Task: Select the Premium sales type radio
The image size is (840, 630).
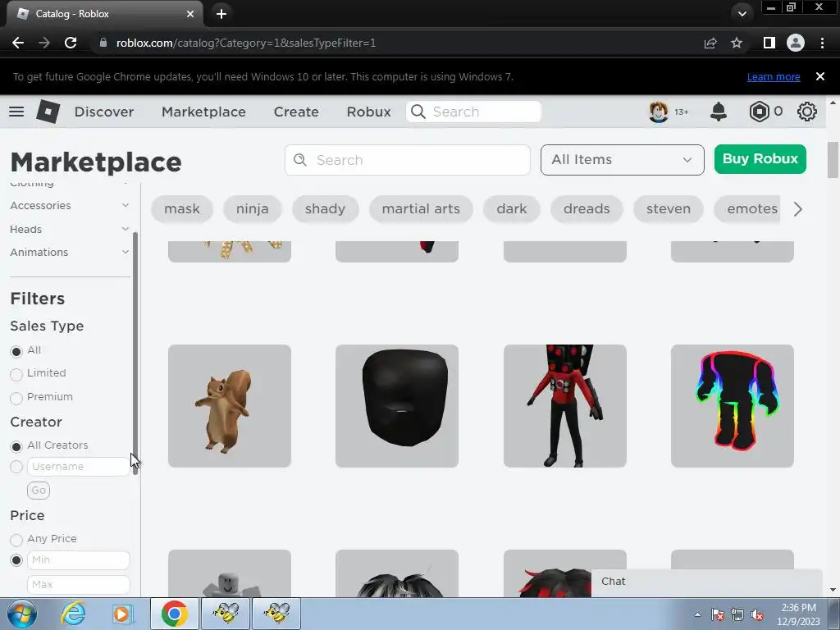Action: click(x=16, y=398)
